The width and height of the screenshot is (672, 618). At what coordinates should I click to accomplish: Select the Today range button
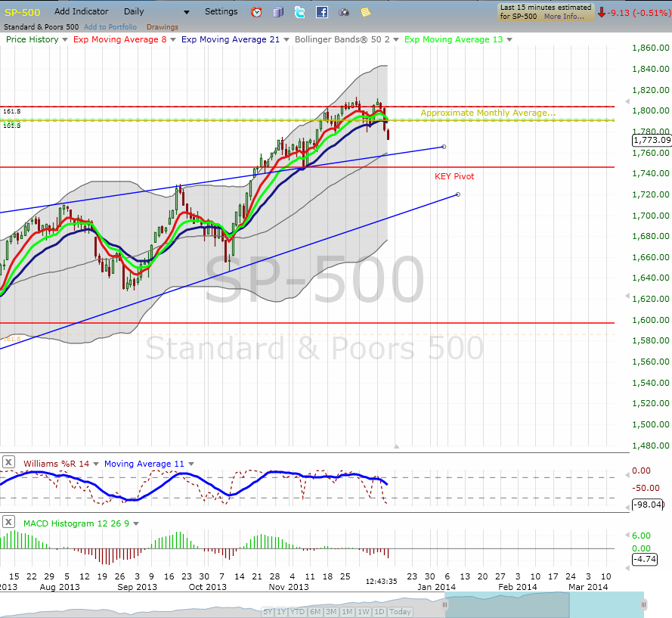[x=400, y=611]
